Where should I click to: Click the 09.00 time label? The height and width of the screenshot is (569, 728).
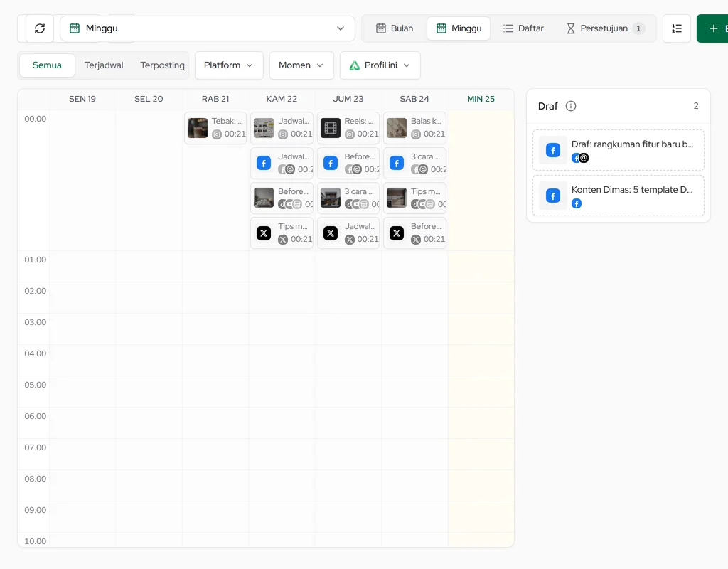point(36,510)
